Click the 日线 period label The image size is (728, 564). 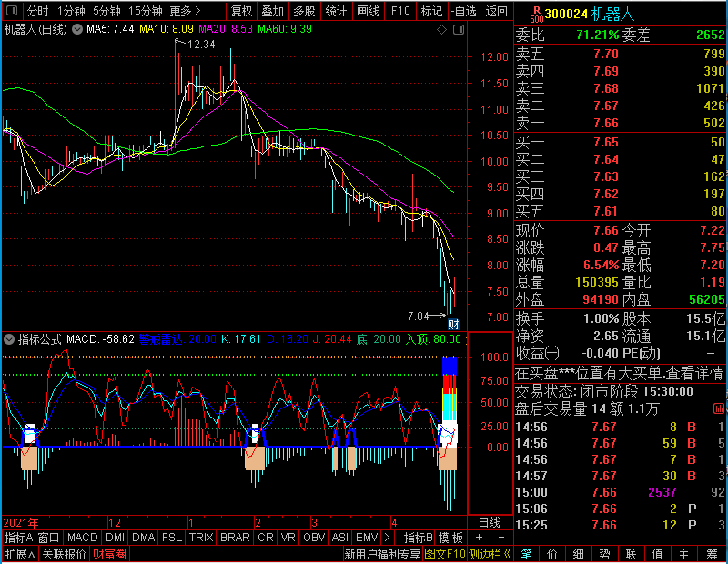coord(490,523)
